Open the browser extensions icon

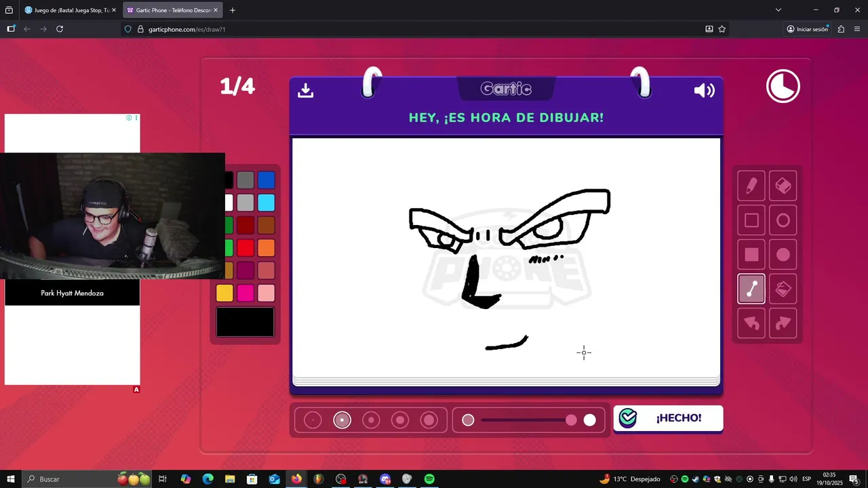pos(842,29)
